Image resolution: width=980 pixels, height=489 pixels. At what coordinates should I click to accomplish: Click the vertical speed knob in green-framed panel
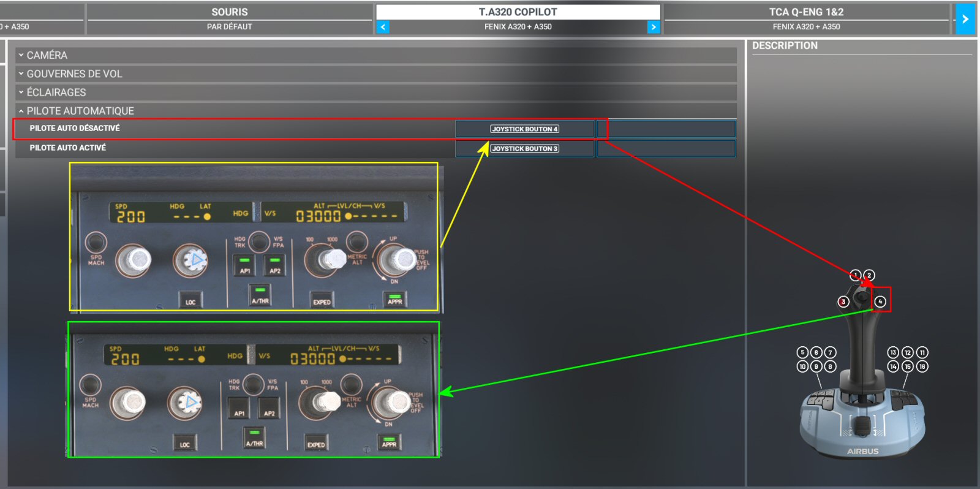click(392, 402)
